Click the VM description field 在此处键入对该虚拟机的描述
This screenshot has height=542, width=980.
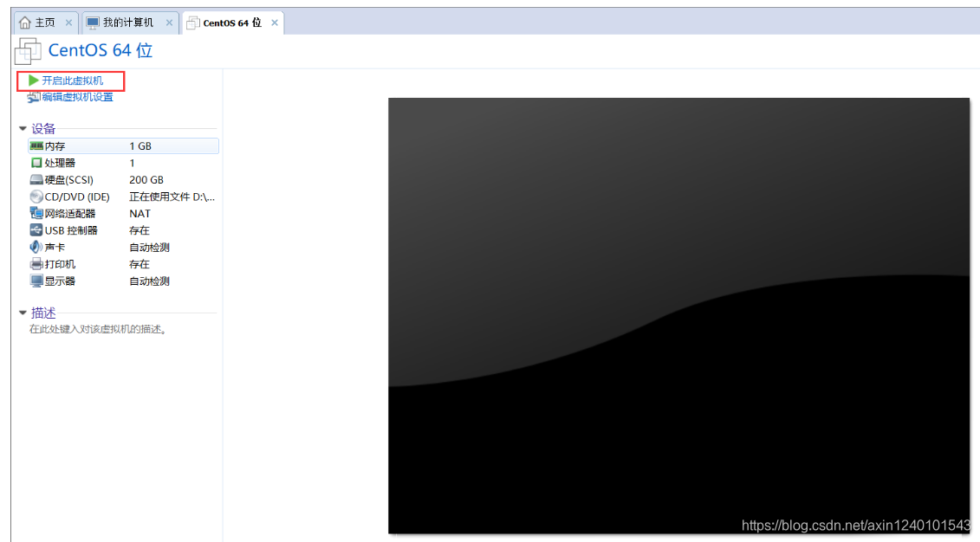click(99, 329)
